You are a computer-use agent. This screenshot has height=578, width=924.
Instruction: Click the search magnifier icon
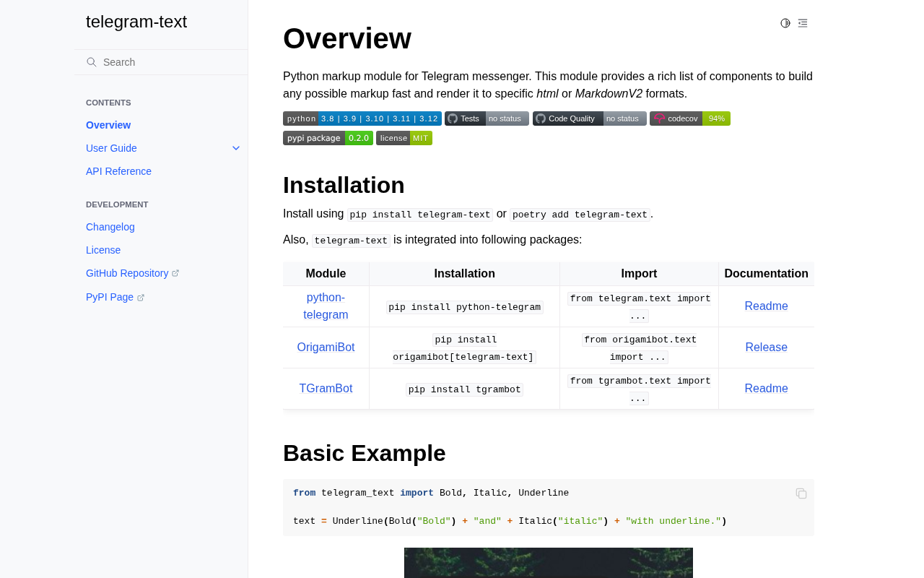pos(92,62)
